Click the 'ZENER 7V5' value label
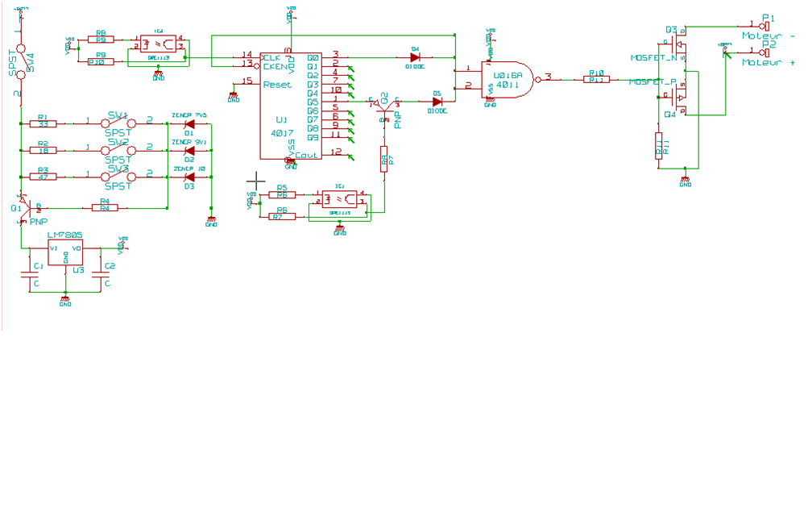This screenshot has height=508, width=812. coord(189,115)
